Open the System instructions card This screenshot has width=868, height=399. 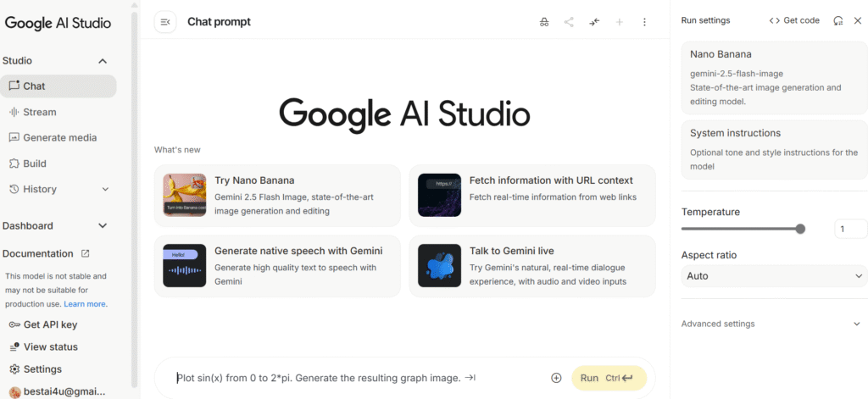point(774,149)
